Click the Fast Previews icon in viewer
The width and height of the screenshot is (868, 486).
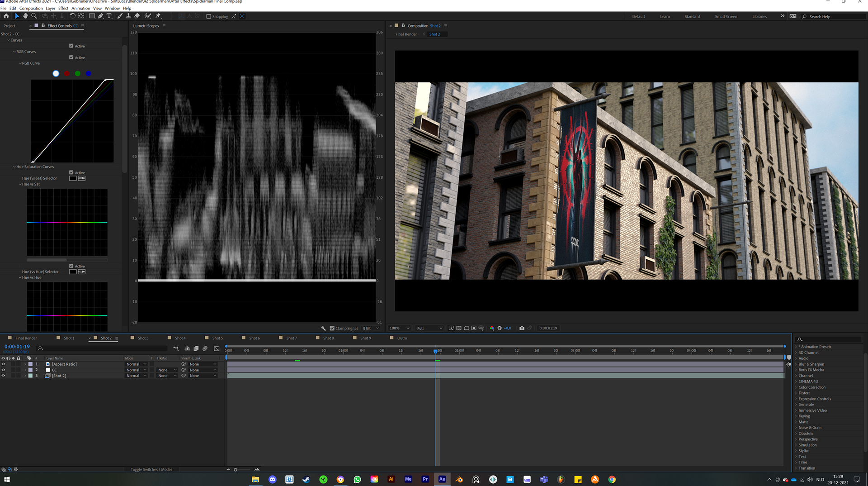point(451,329)
